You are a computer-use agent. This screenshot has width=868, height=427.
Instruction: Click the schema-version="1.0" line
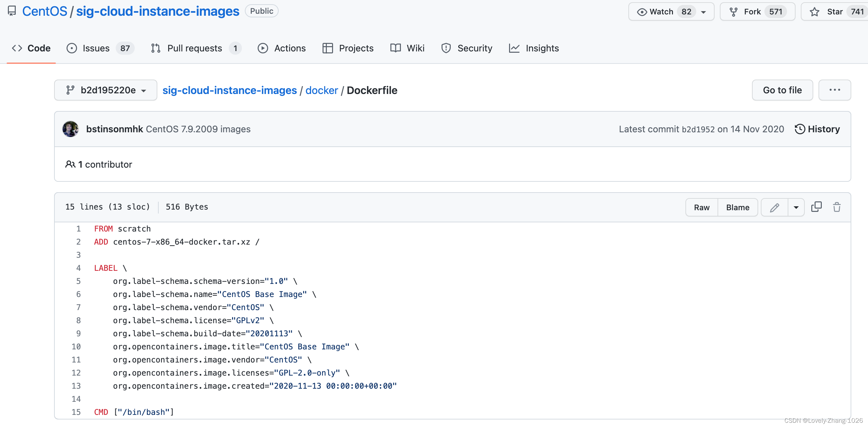point(205,281)
